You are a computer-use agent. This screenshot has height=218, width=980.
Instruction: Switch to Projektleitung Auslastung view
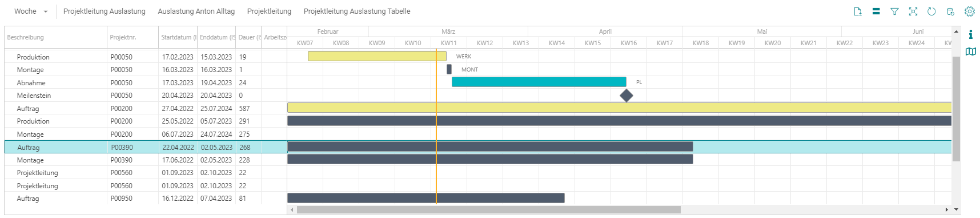point(105,11)
